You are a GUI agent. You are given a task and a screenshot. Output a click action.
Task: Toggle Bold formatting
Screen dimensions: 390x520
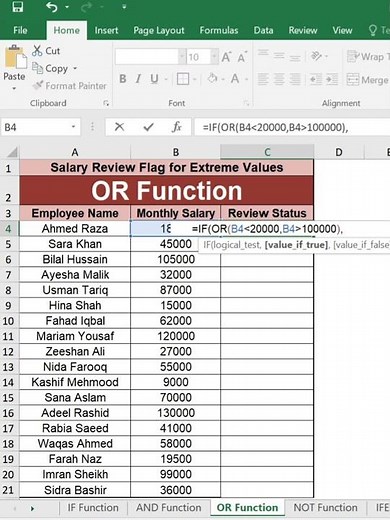[x=123, y=79]
